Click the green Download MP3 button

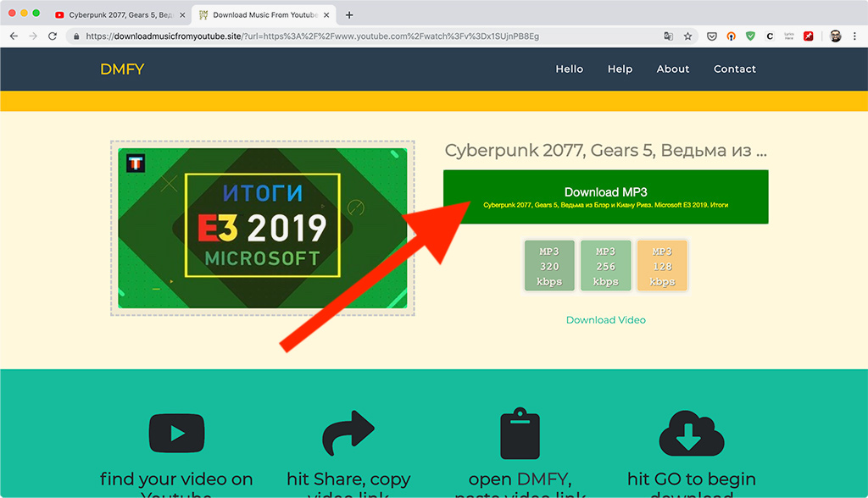coord(605,197)
